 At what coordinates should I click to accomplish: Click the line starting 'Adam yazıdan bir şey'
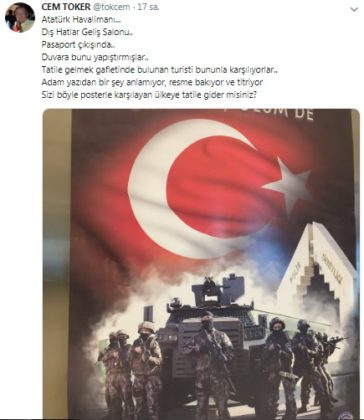pyautogui.click(x=152, y=82)
